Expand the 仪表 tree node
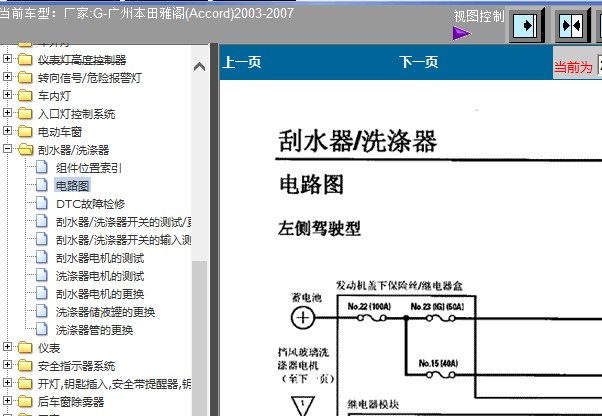Image resolution: width=602 pixels, height=416 pixels. (7, 347)
